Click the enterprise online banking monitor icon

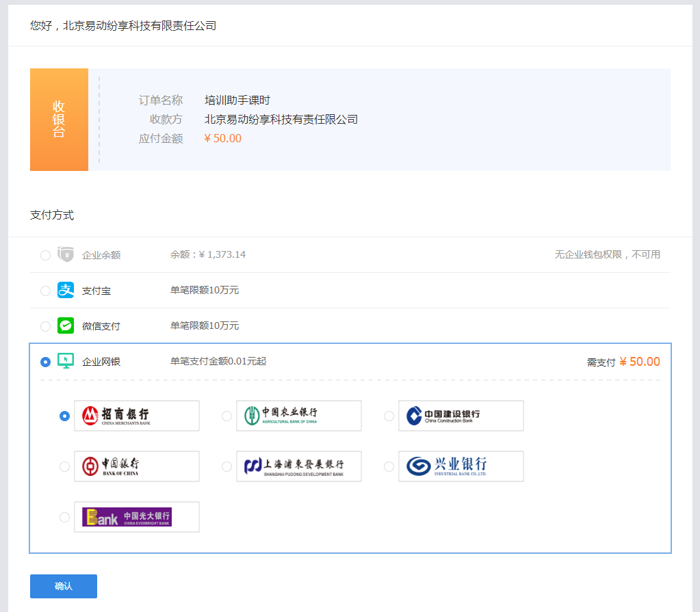(66, 361)
